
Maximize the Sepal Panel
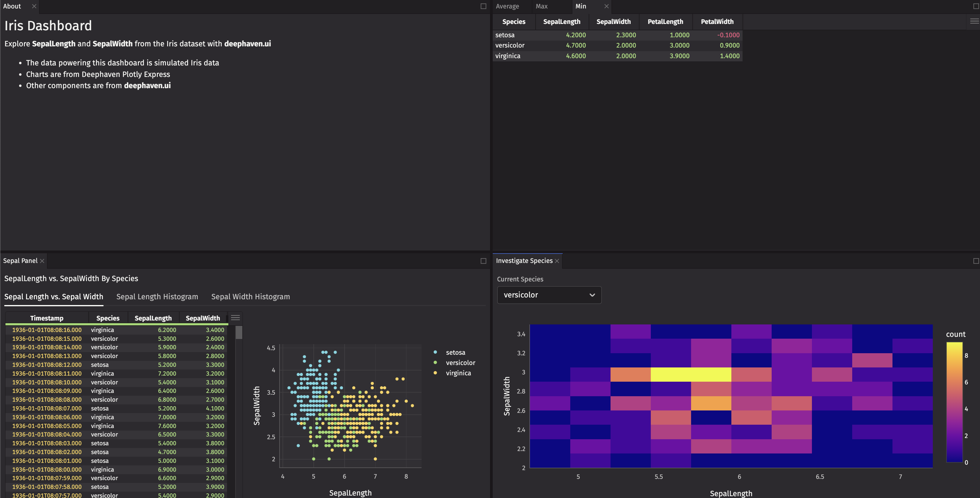(x=483, y=261)
